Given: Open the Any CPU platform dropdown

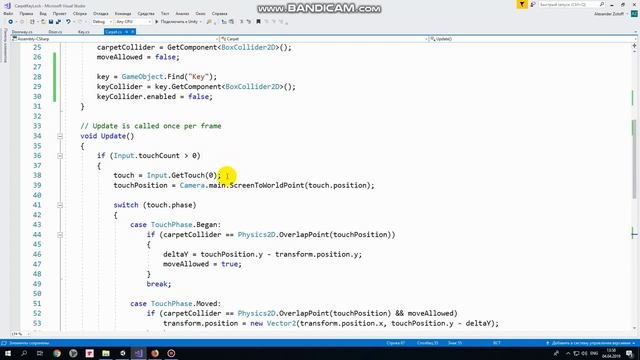Looking at the screenshot, I should pos(133,22).
